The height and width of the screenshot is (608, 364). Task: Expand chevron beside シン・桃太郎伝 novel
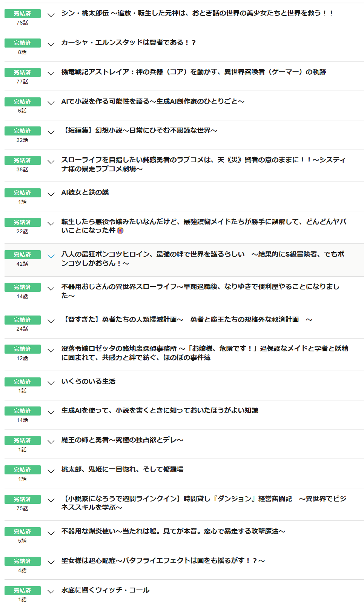pos(51,15)
